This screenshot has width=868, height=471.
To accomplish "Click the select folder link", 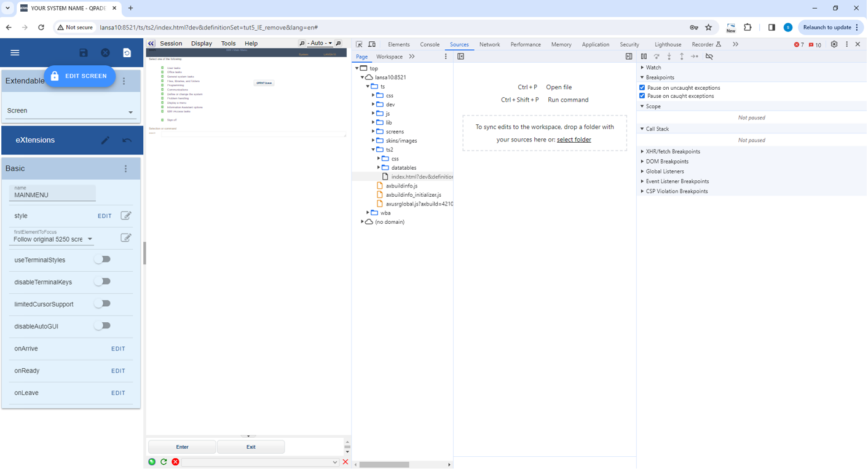I will coord(574,140).
